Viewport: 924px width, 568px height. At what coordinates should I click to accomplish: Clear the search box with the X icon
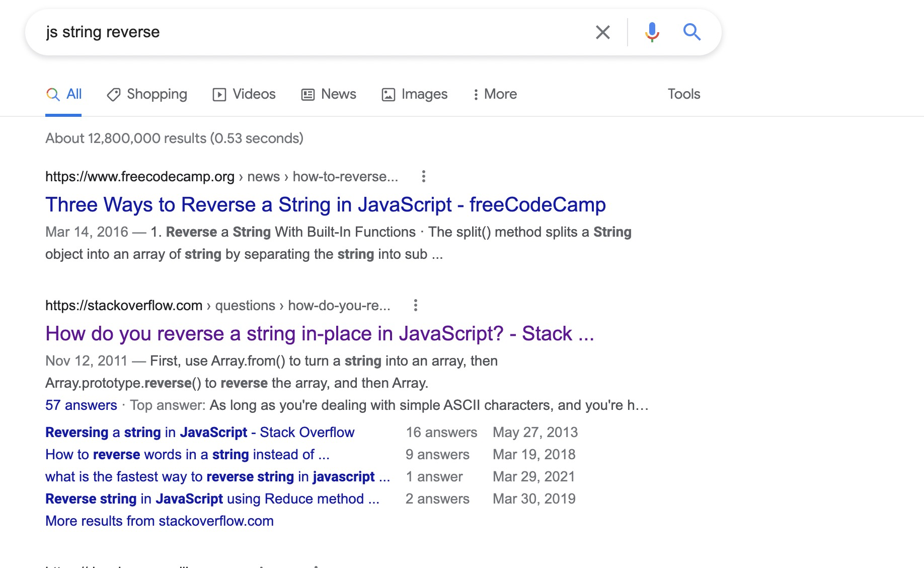tap(602, 32)
